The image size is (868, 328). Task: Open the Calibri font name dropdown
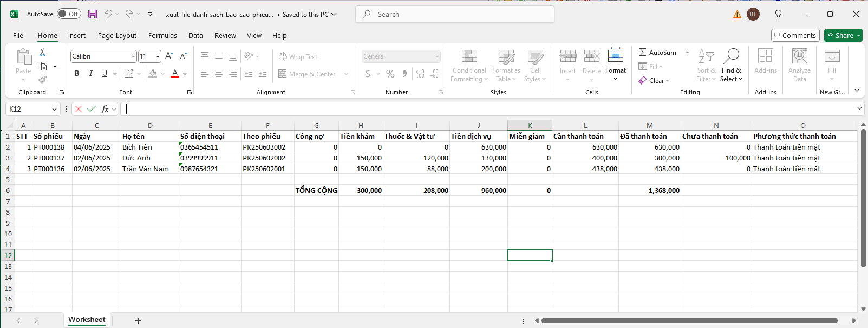pyautogui.click(x=133, y=56)
